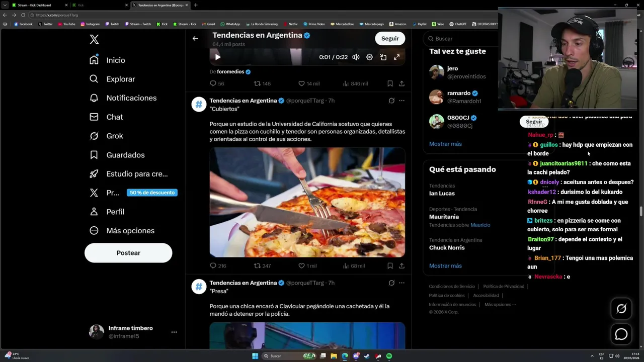Expand Más opciones menu
This screenshot has width=644, height=362.
[x=122, y=231]
